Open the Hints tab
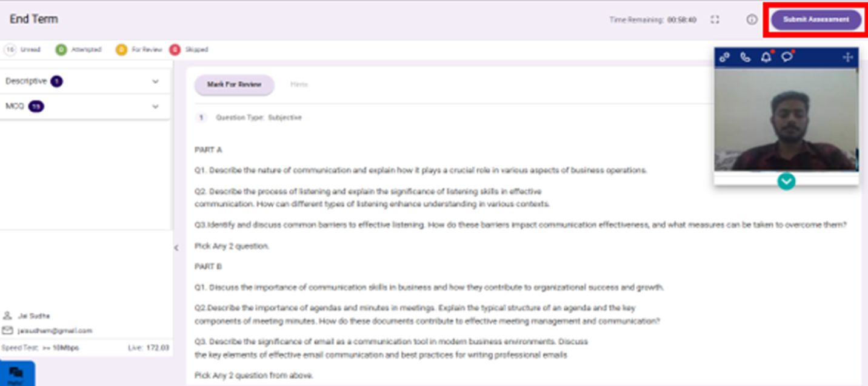The height and width of the screenshot is (386, 868). click(x=299, y=85)
